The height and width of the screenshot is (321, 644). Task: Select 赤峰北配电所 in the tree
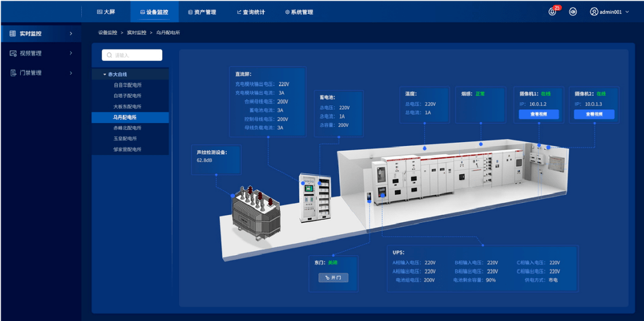click(130, 128)
